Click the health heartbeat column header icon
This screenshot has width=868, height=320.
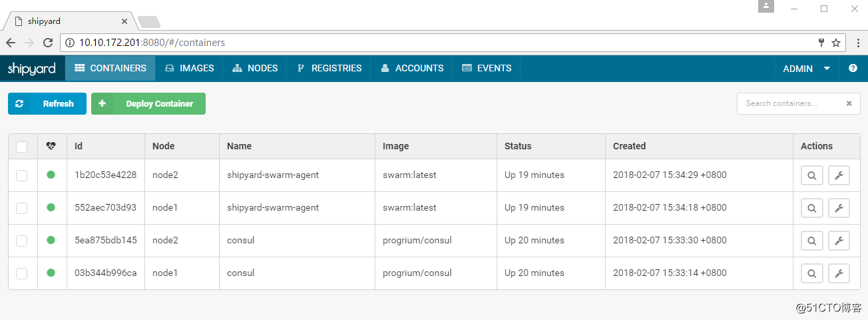[51, 146]
